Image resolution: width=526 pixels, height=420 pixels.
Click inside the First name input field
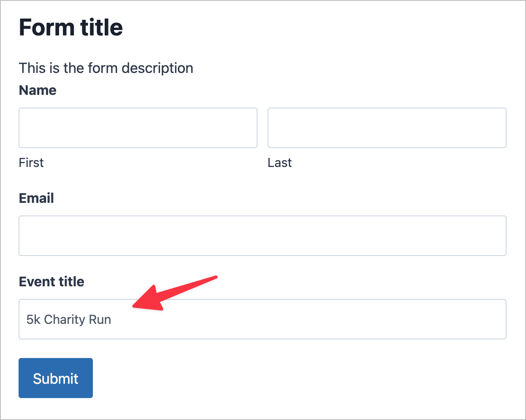click(x=138, y=127)
